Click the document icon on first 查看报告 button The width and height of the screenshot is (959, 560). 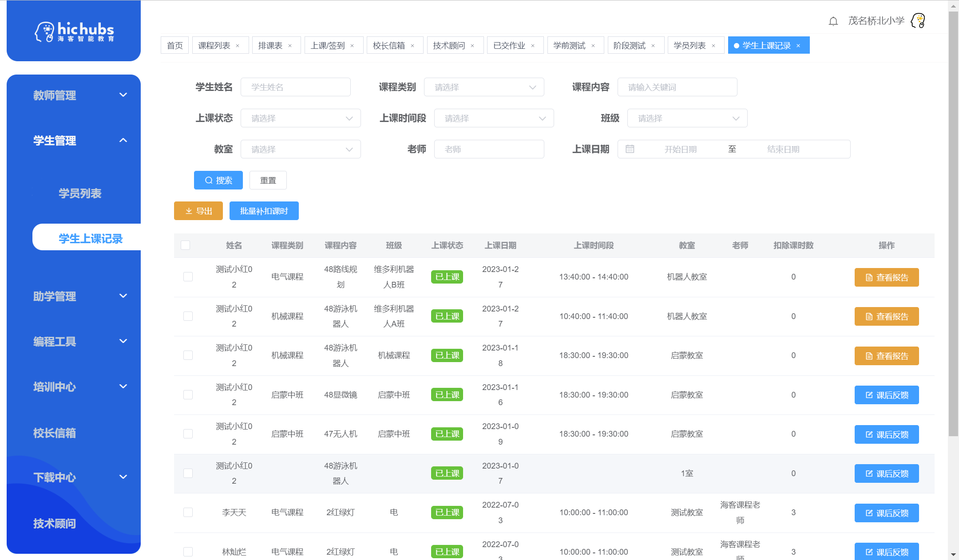[869, 277]
